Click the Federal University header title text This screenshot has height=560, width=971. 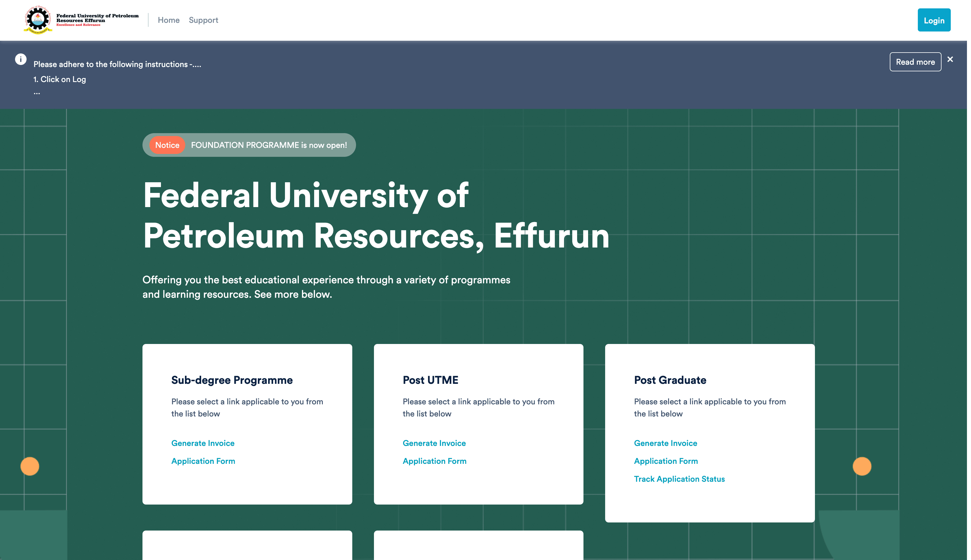point(97,18)
